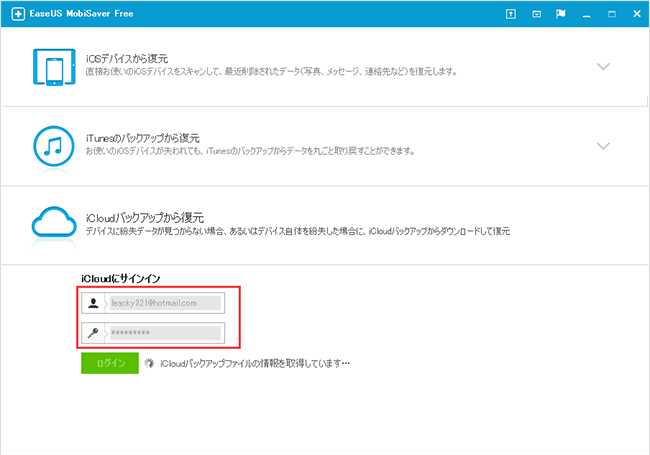Select the iOSデバイスから復元 heading
Image resolution: width=650 pixels, height=455 pixels.
click(127, 58)
